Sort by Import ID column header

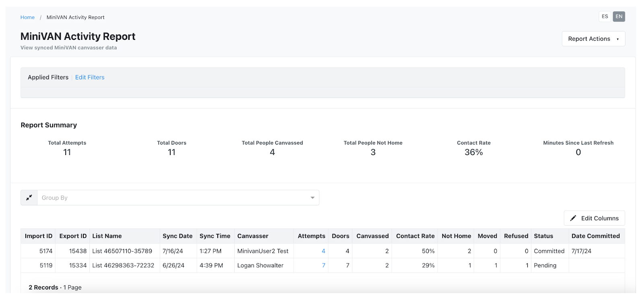pos(39,236)
